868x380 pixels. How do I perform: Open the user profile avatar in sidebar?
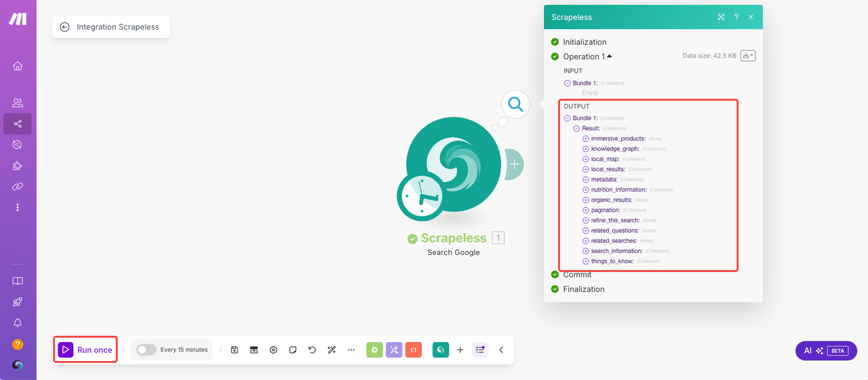tap(18, 365)
